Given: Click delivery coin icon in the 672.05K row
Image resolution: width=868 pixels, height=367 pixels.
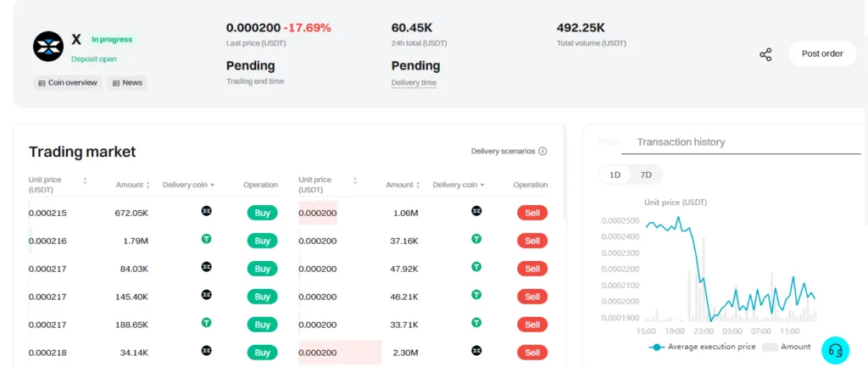Looking at the screenshot, I should tap(207, 211).
